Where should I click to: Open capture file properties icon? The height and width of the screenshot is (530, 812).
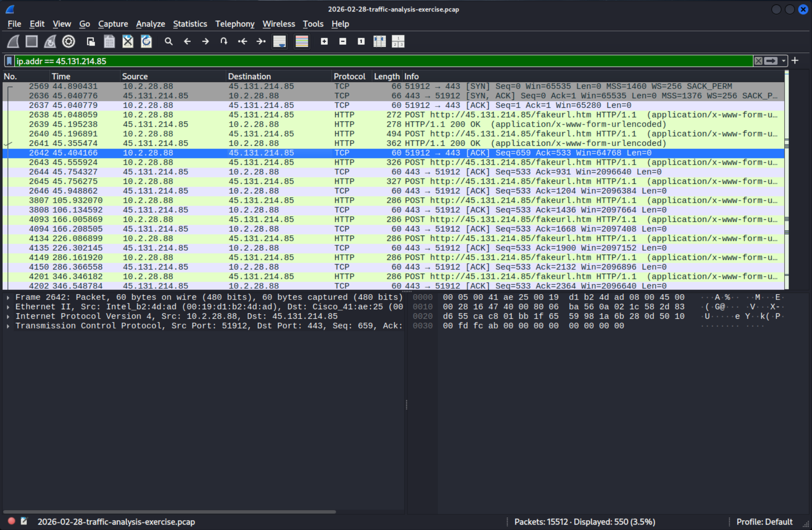click(24, 521)
